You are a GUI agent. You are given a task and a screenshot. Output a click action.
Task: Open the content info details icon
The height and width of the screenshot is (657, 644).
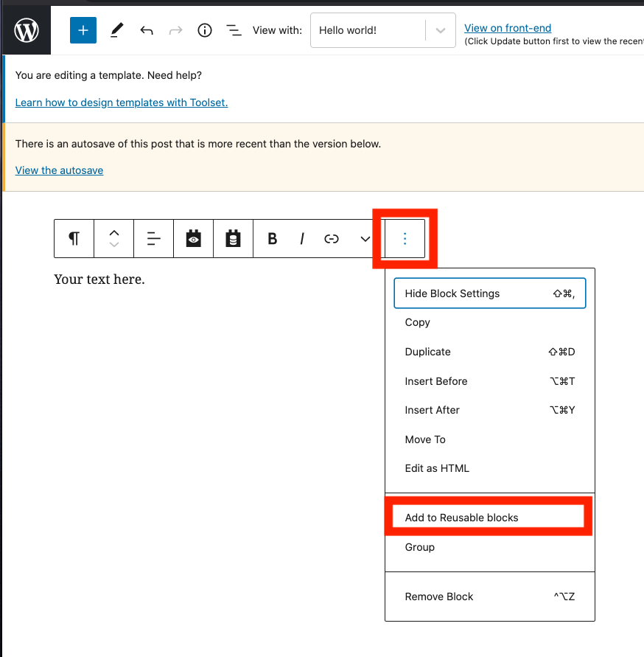tap(205, 30)
